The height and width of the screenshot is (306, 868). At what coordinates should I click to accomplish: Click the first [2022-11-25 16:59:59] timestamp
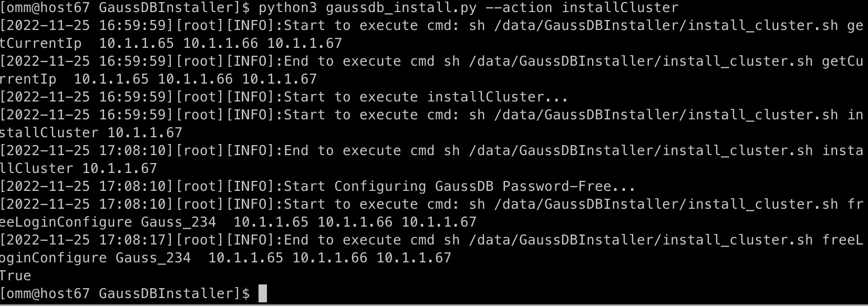(x=87, y=25)
